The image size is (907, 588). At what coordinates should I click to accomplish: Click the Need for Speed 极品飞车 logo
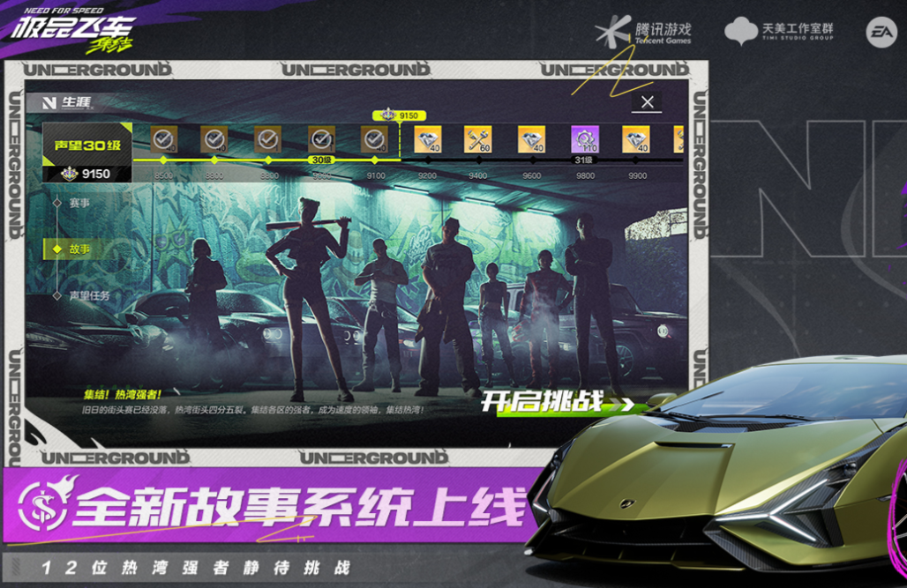(x=72, y=29)
